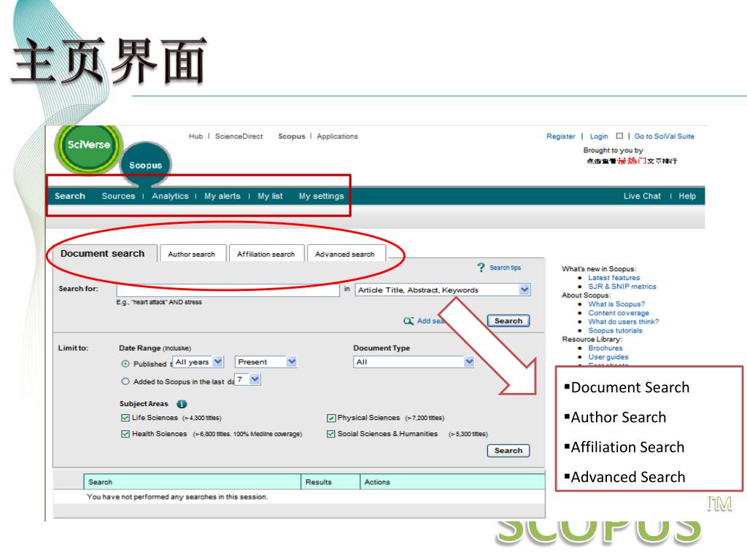Uncheck Social Sciences & Humanities checkbox
Image resolution: width=747 pixels, height=560 pixels.
(331, 434)
